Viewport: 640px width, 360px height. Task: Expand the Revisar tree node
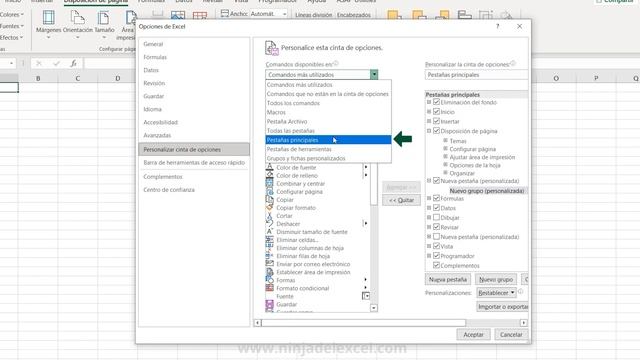pyautogui.click(x=429, y=227)
